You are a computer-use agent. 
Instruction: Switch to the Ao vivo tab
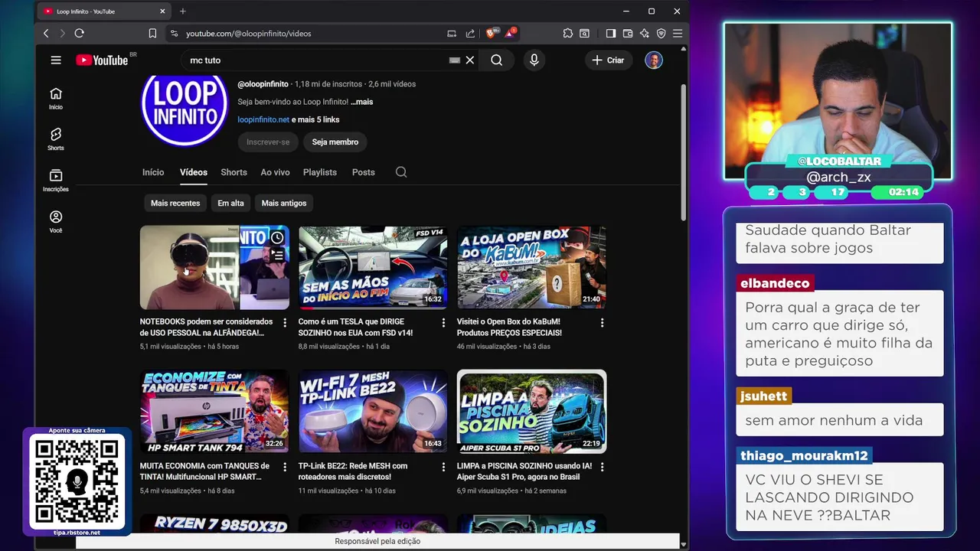click(275, 172)
